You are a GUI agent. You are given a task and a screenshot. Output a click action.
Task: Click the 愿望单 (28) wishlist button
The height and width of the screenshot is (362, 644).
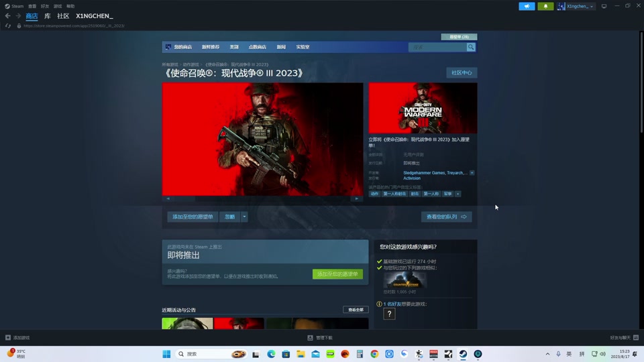pos(459,37)
